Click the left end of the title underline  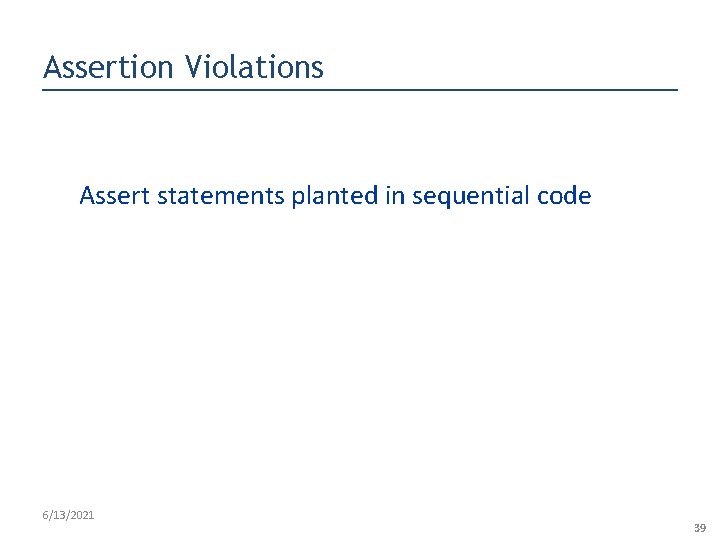(x=46, y=90)
